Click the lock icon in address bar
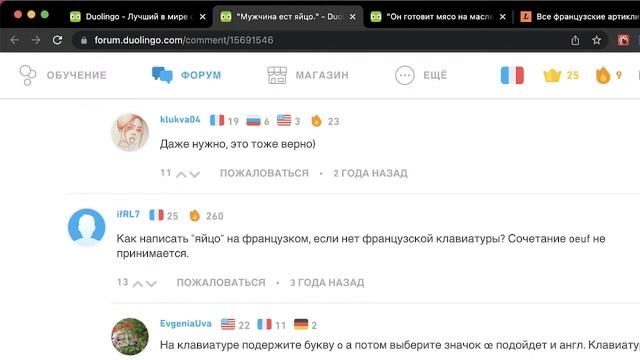Viewport: 640px width, 360px height. tap(84, 40)
